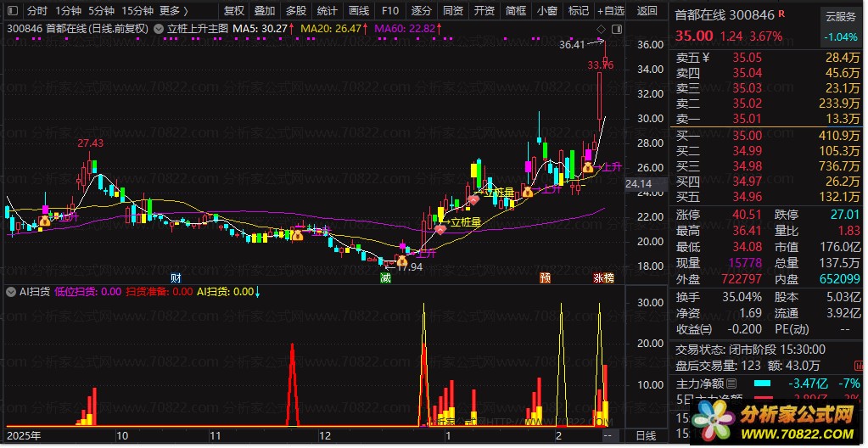
Task: Expand main chart indicator dropdown arrow
Action: 159,28
